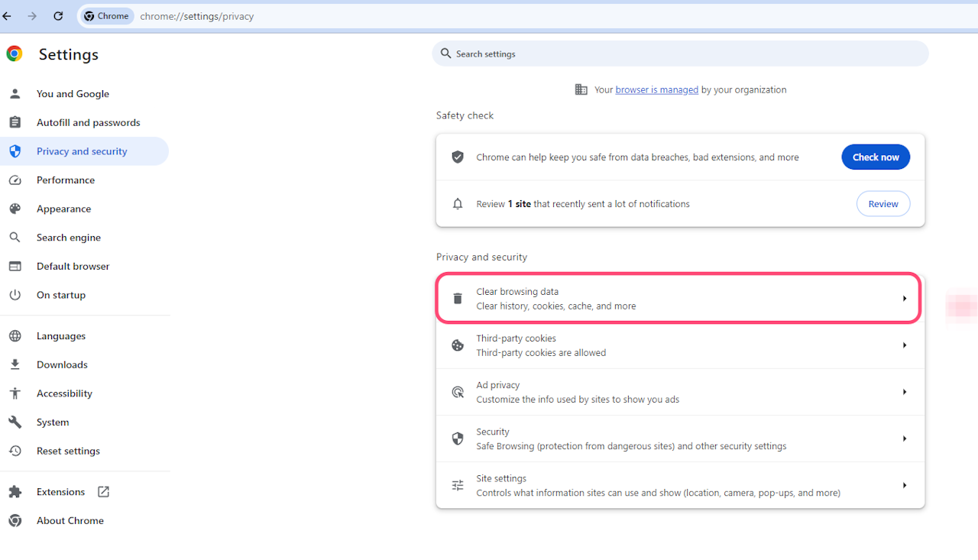
Task: Select Performance in the sidebar
Action: click(x=66, y=180)
